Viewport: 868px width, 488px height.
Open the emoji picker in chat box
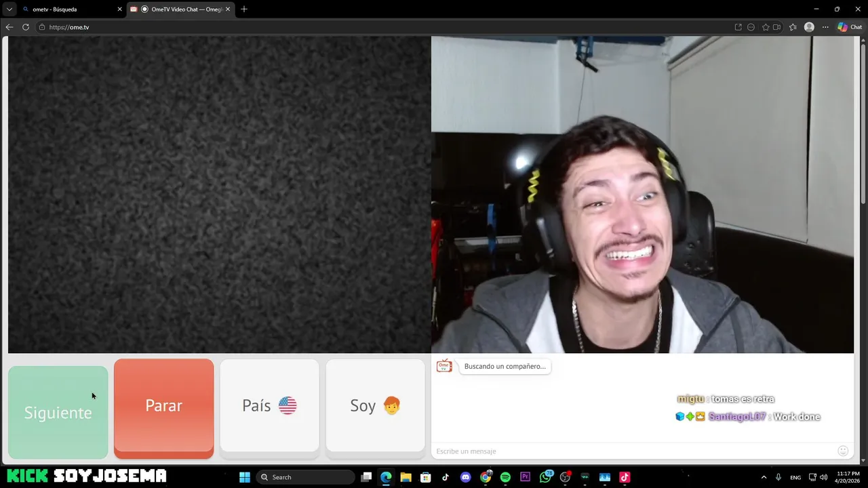[843, 451]
